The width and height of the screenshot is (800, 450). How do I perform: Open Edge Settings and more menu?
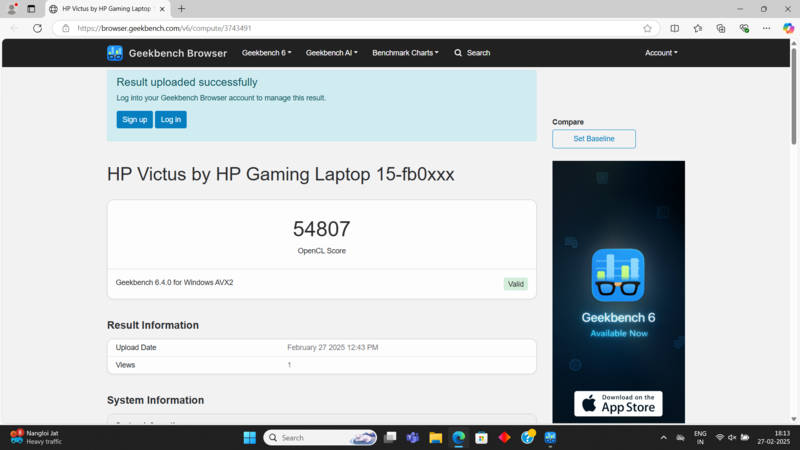click(766, 28)
